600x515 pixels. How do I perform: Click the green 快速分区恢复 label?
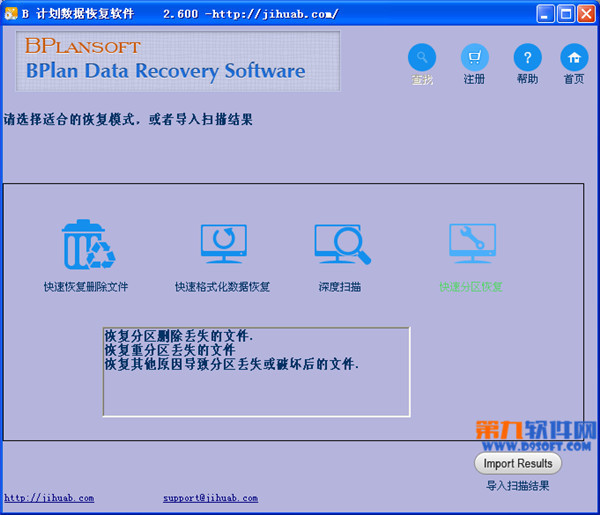(x=471, y=287)
